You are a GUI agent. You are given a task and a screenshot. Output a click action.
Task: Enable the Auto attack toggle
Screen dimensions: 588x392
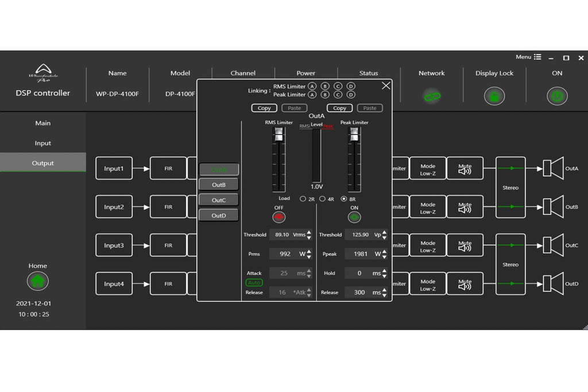click(x=254, y=282)
